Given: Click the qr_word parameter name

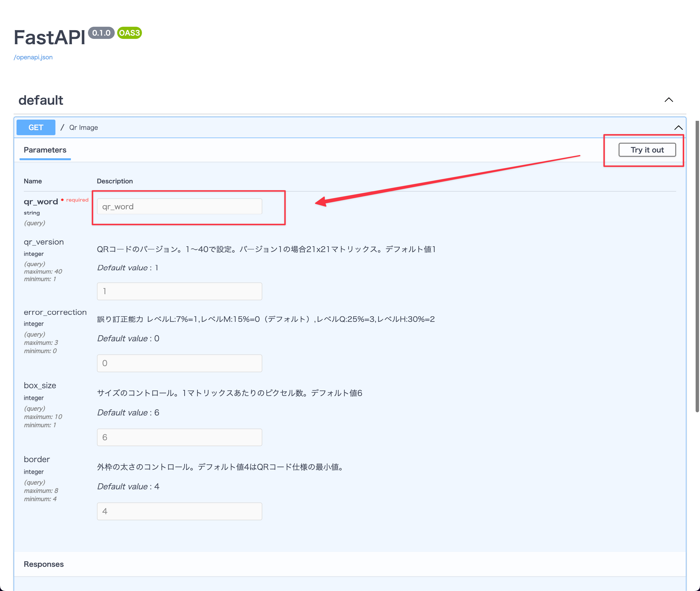Looking at the screenshot, I should 41,202.
